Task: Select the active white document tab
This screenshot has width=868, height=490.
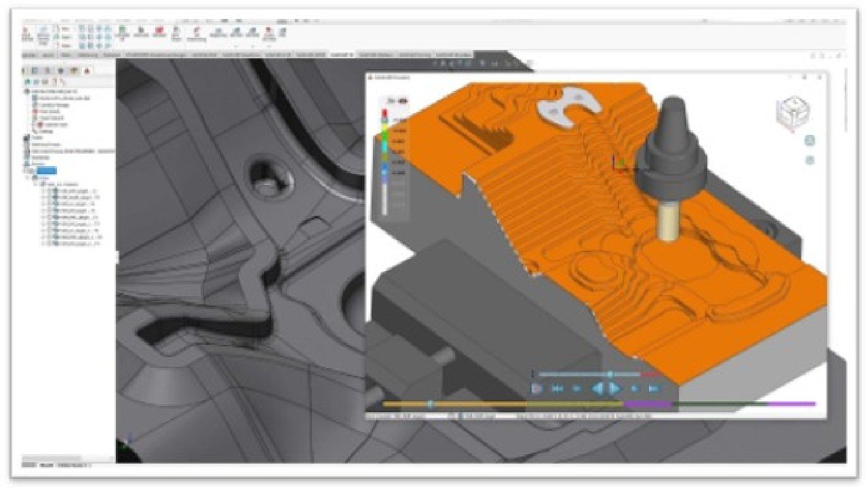Action: tap(341, 54)
